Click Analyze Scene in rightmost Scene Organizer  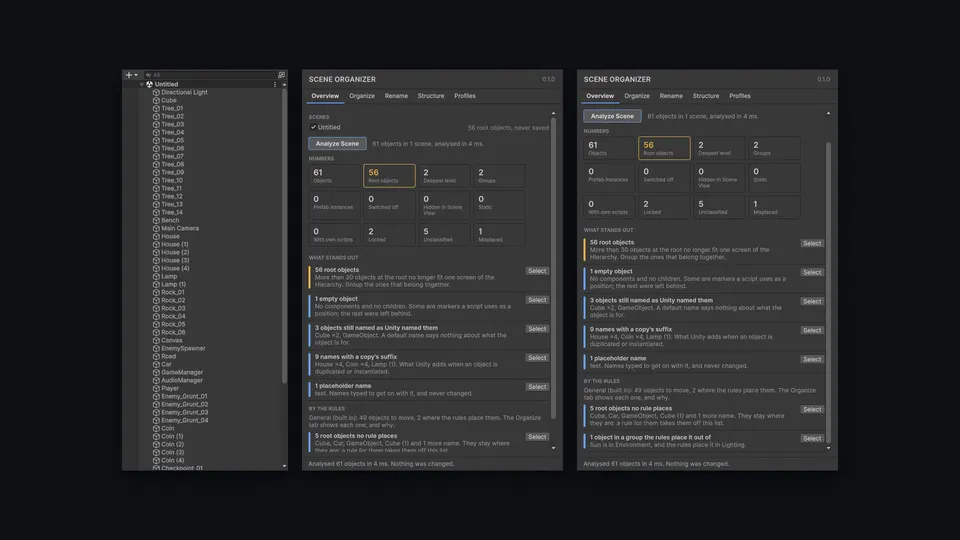(612, 116)
